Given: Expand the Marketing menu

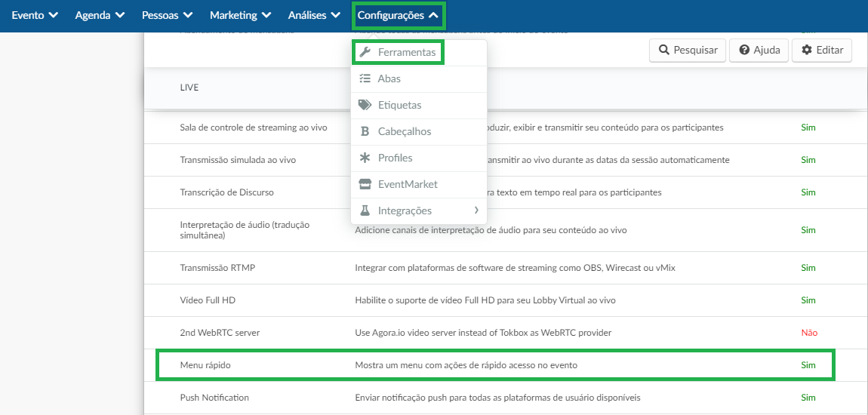Looking at the screenshot, I should point(240,16).
